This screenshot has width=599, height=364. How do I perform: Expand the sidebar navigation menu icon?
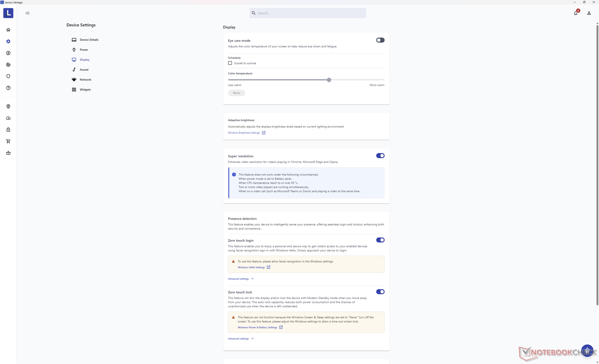[27, 13]
